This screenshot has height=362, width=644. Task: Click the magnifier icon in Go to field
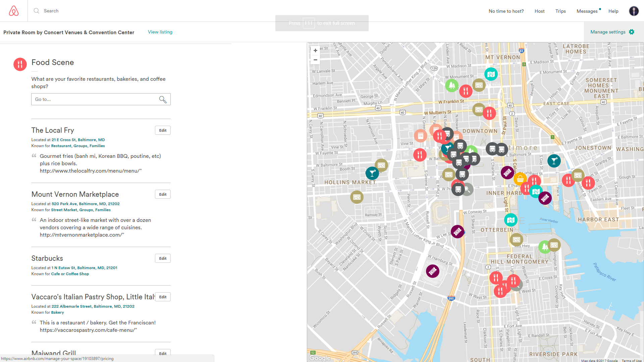pyautogui.click(x=163, y=100)
